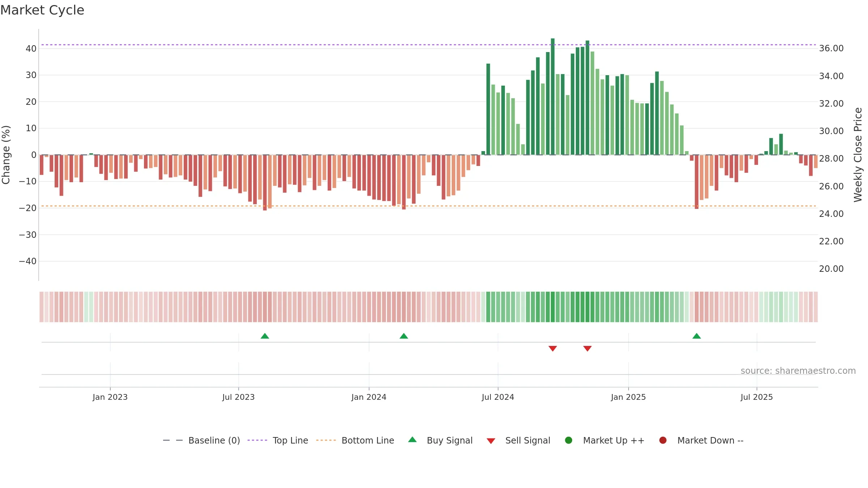Select the buy signal marker in 2025

click(x=697, y=336)
